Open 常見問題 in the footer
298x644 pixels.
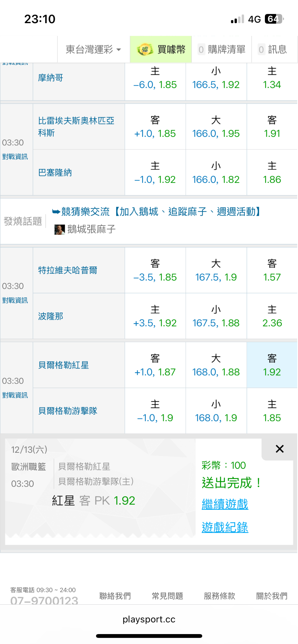click(167, 596)
